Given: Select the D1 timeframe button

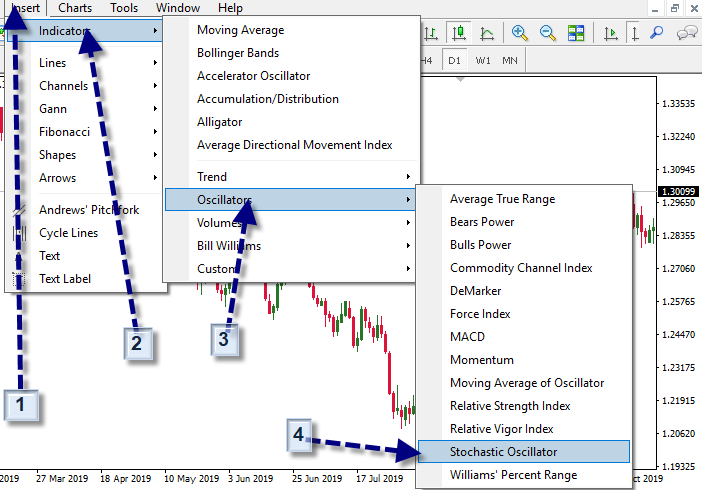Looking at the screenshot, I should pyautogui.click(x=454, y=60).
